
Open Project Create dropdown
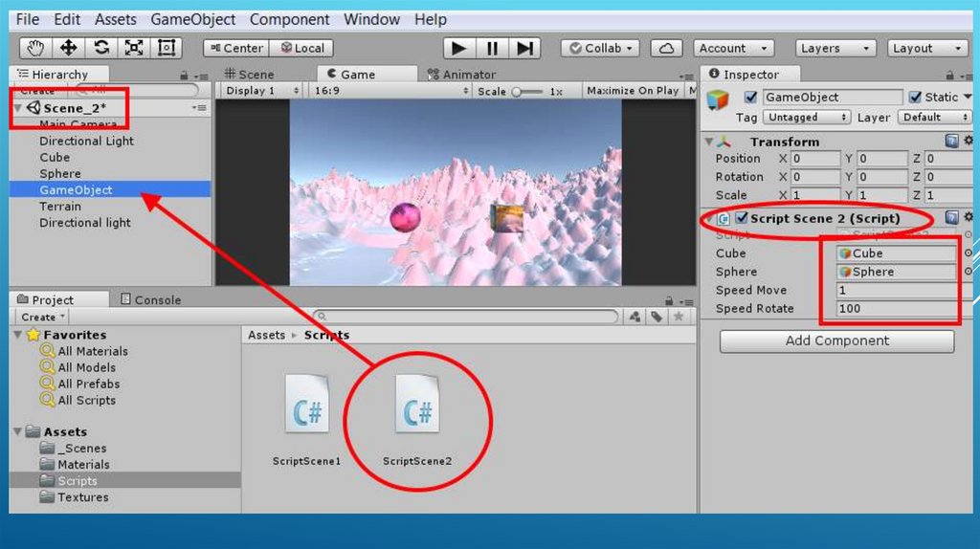(x=42, y=318)
